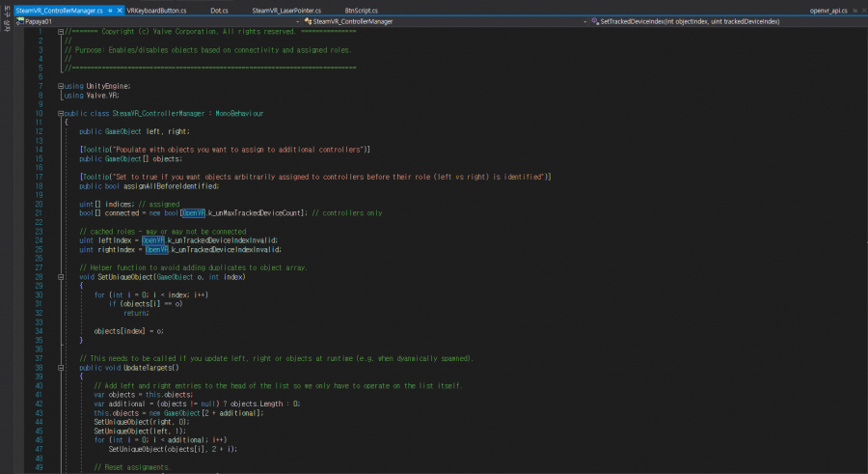Open the SteamVR_ControllerManager class dropdown
The image size is (868, 474).
click(x=445, y=21)
